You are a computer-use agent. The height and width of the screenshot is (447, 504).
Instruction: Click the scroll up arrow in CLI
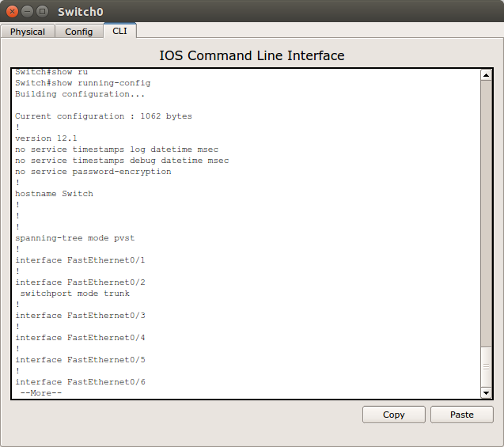pyautogui.click(x=486, y=75)
